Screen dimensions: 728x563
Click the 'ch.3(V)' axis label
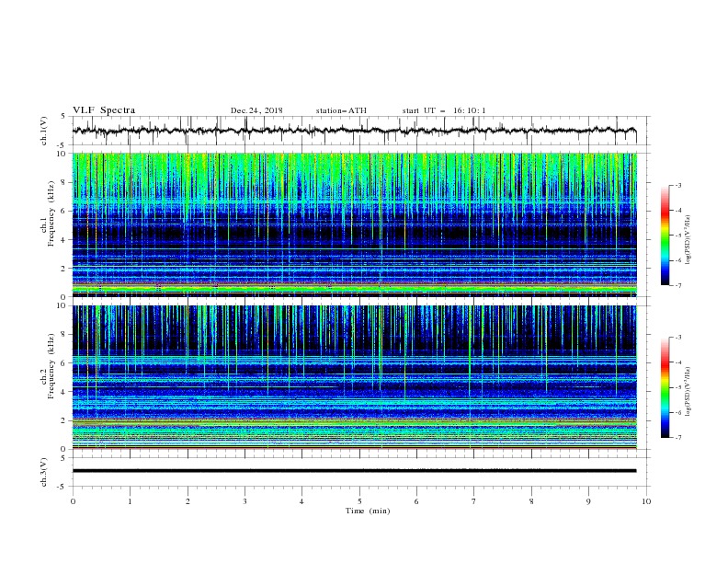point(44,472)
